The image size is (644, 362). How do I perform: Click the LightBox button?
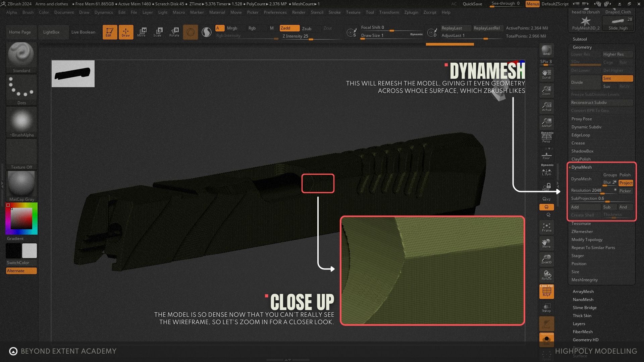click(51, 32)
